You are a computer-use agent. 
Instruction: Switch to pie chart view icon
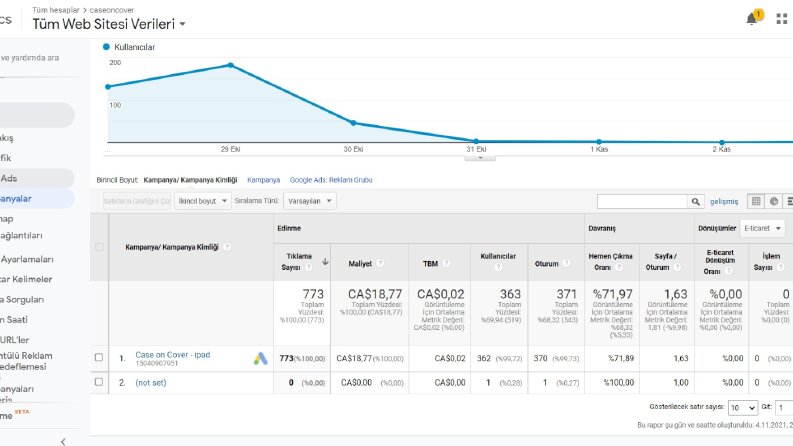pos(774,201)
